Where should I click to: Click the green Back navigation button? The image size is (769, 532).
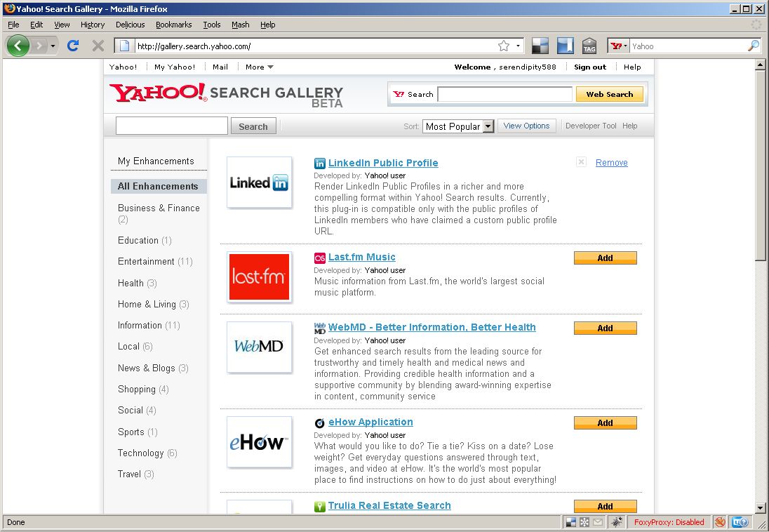pos(18,46)
